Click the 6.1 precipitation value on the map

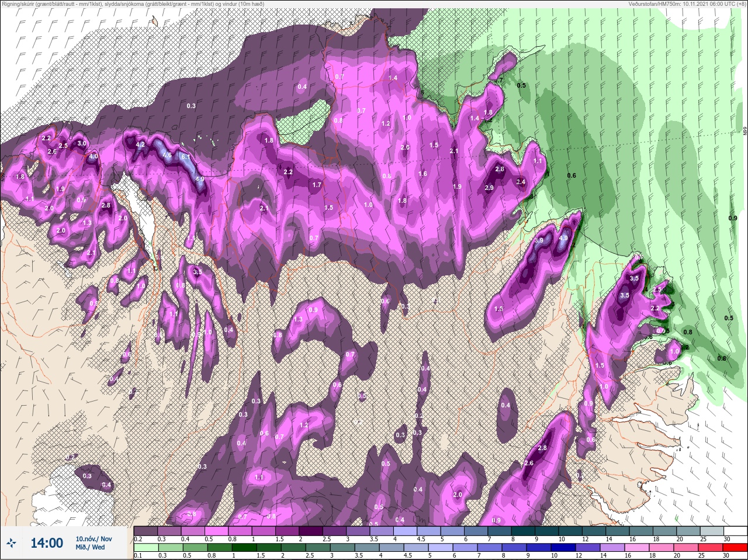click(186, 157)
